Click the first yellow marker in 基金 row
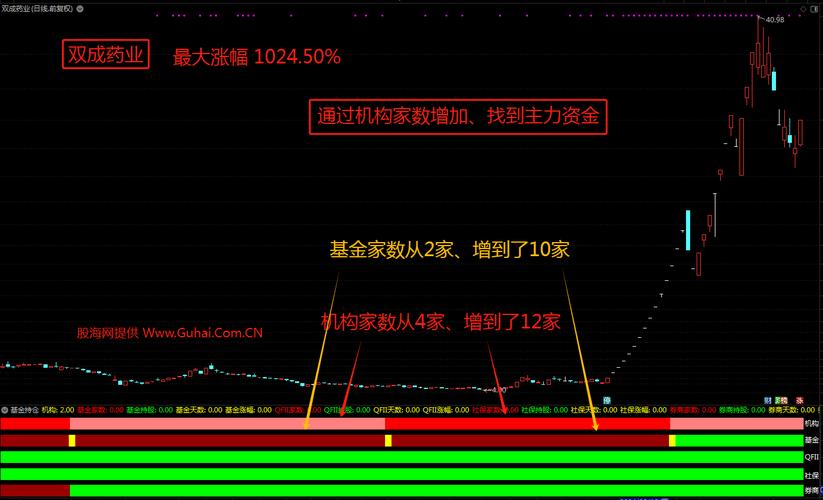 (72, 440)
